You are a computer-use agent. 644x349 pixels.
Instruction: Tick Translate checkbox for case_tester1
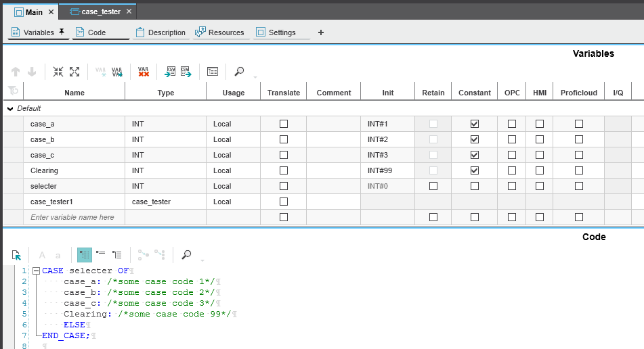tap(283, 202)
